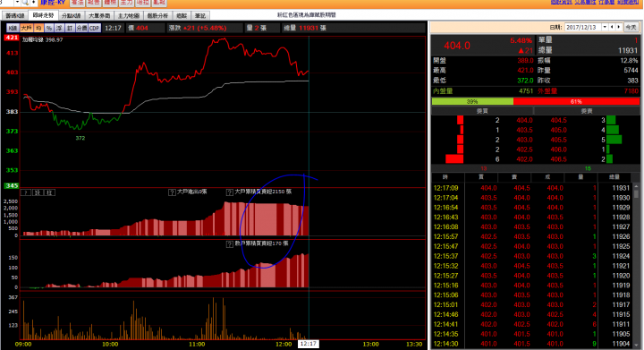The width and height of the screenshot is (644, 350).
Task: Click the 今天 today button
Action: coord(631,27)
